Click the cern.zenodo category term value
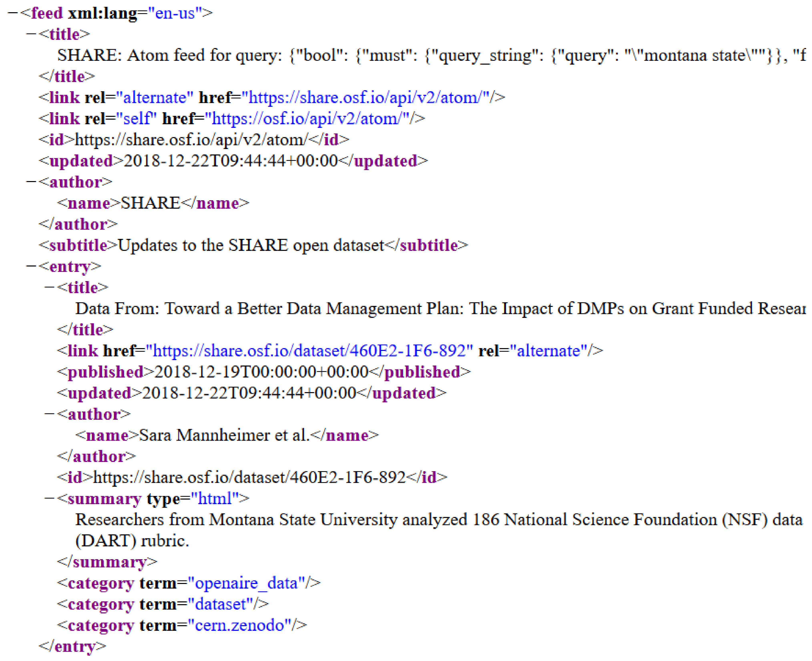This screenshot has height=661, width=812. pos(239,625)
